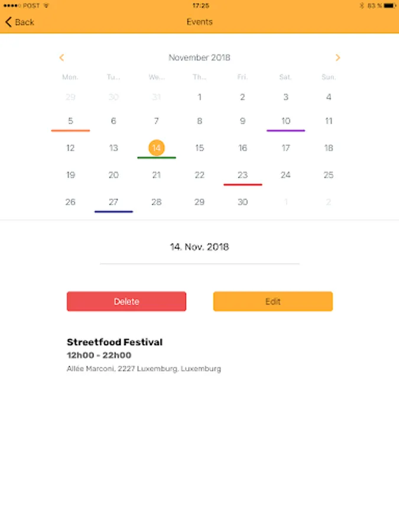This screenshot has height=532, width=399.
Task: Go to previous month arrow
Action: pos(61,58)
